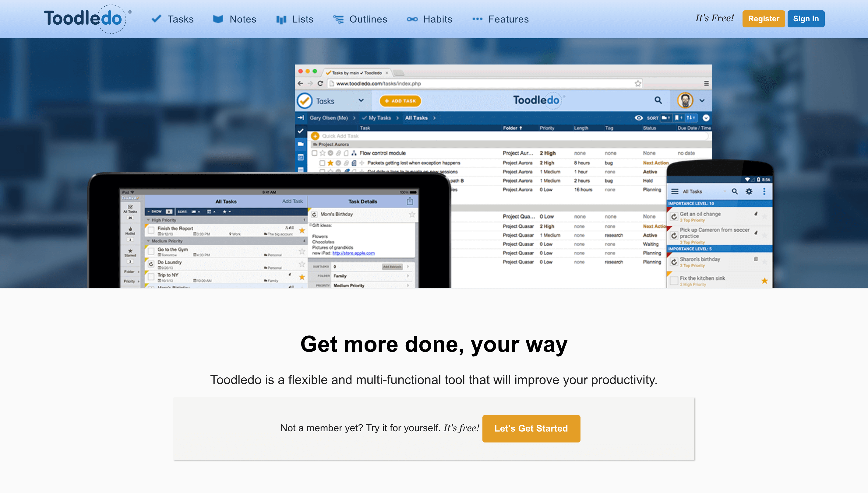
Task: Click the browser back arrow in the mockup
Action: [300, 83]
